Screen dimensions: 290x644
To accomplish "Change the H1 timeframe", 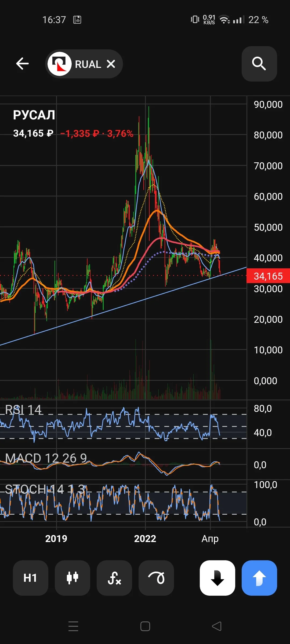I will click(x=30, y=578).
